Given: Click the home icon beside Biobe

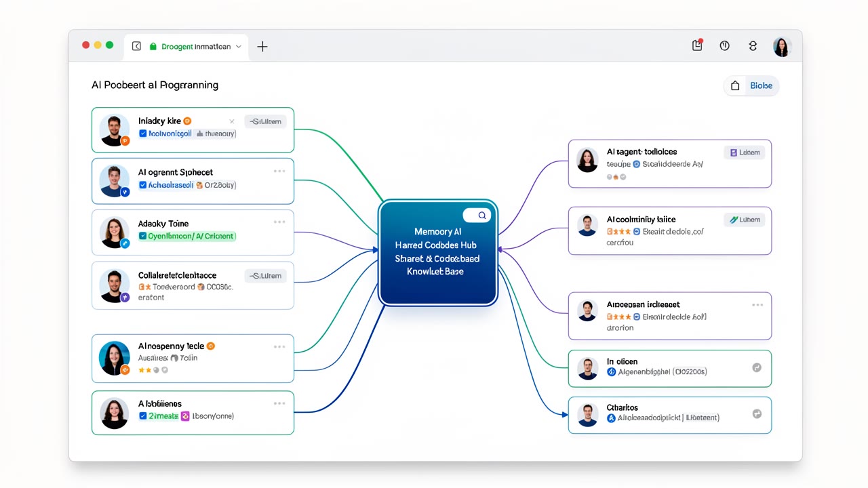Looking at the screenshot, I should pos(735,86).
